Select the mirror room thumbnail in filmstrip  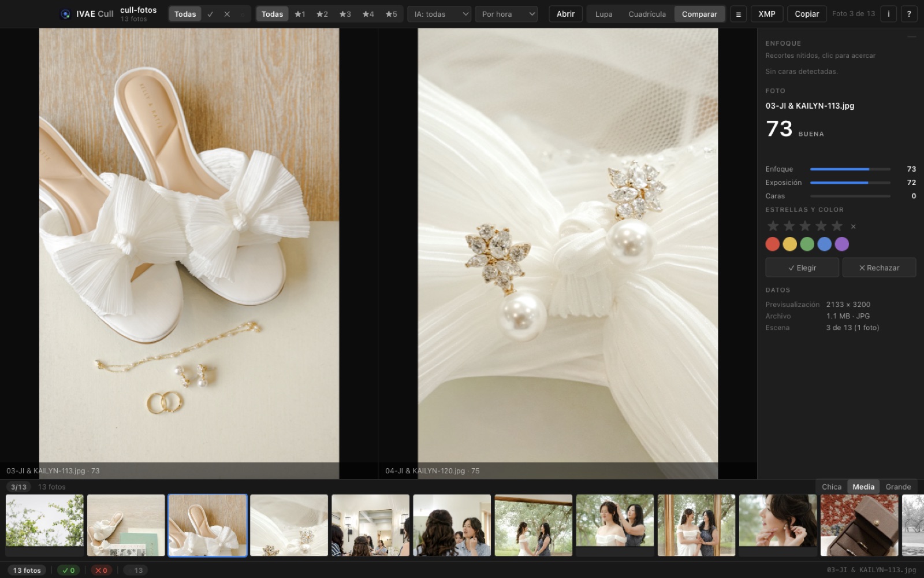tap(370, 525)
